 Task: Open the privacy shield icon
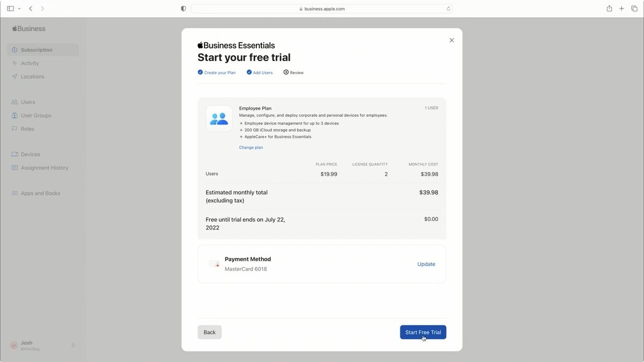click(x=184, y=9)
